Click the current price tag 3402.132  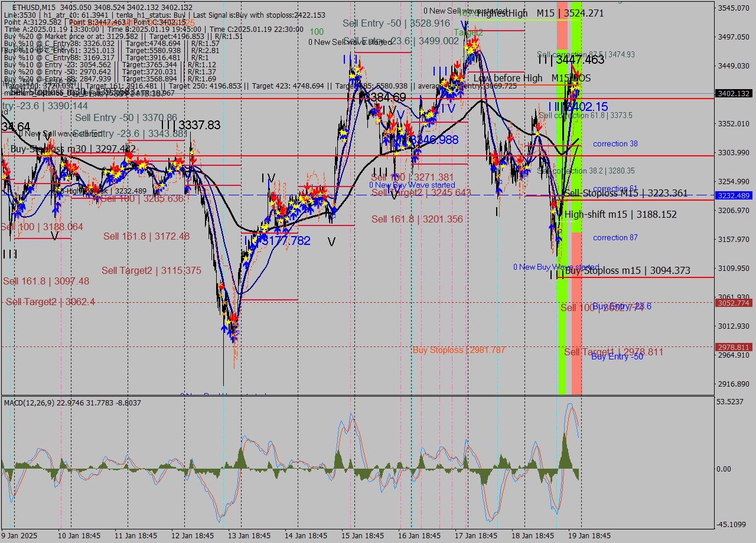(x=733, y=93)
